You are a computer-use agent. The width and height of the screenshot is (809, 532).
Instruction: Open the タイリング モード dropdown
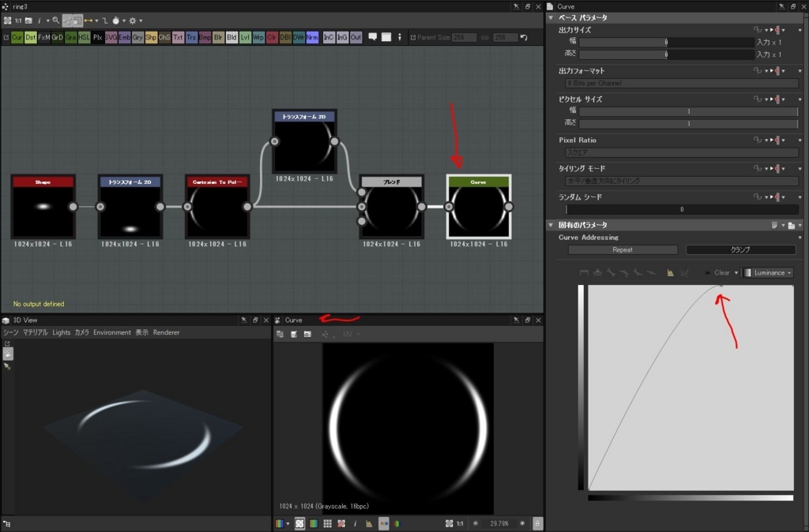point(682,181)
